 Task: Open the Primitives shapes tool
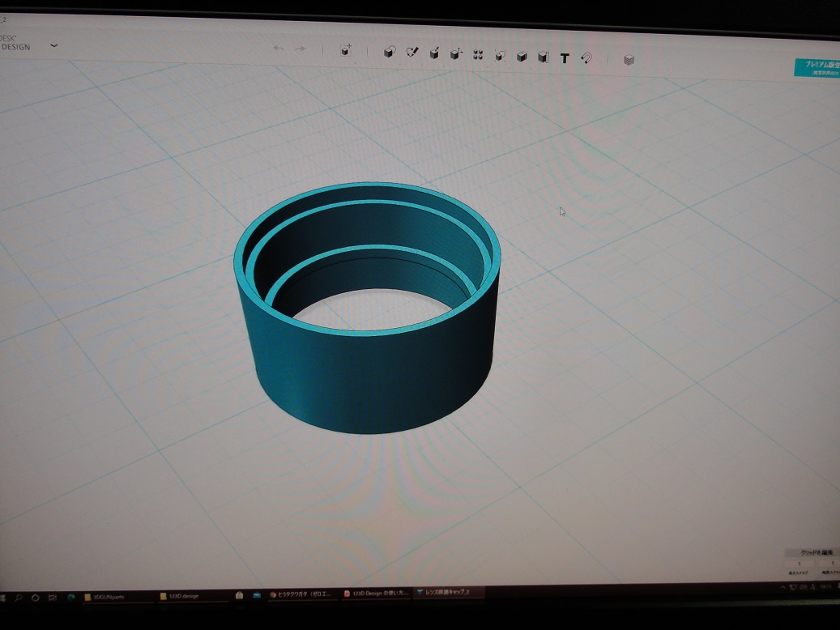[x=390, y=52]
